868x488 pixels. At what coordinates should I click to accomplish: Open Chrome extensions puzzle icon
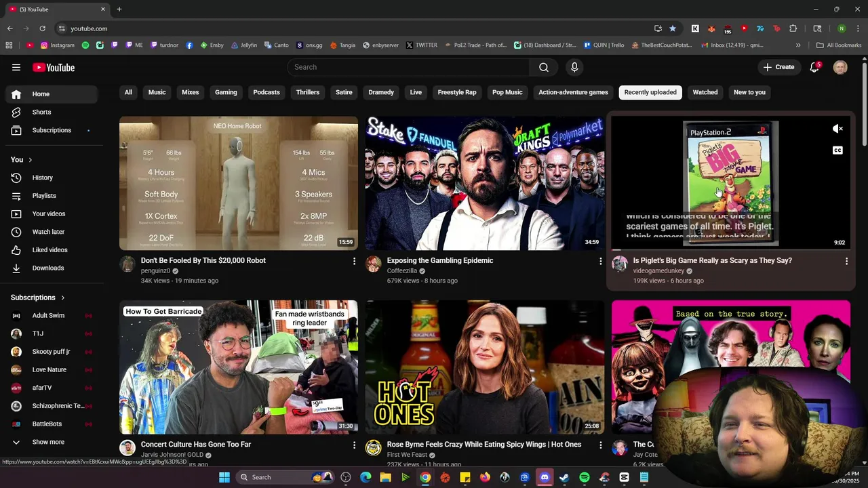(x=793, y=28)
